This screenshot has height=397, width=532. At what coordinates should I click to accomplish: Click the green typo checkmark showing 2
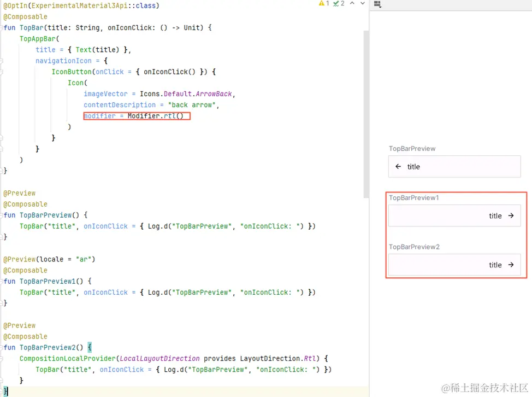pos(339,3)
